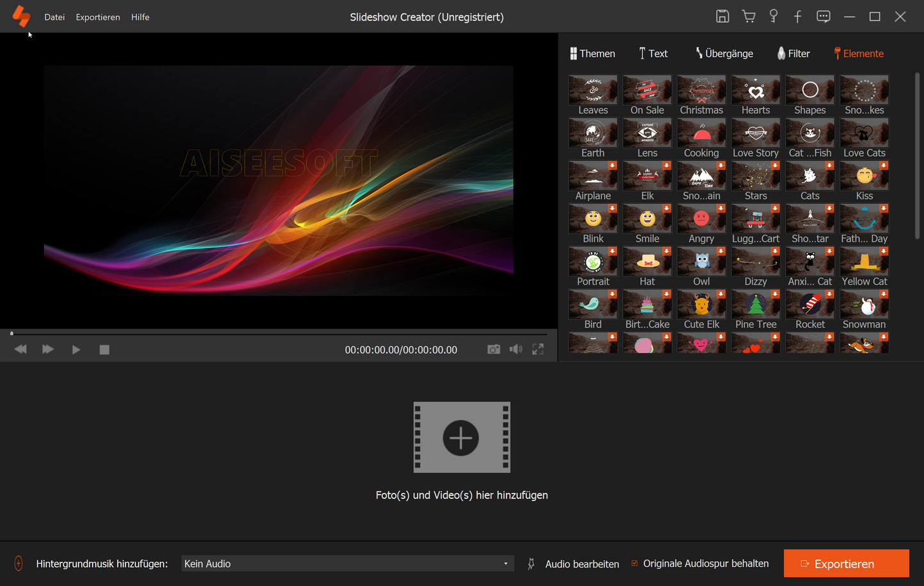
Task: Enter fullscreen preview mode
Action: pyautogui.click(x=538, y=350)
